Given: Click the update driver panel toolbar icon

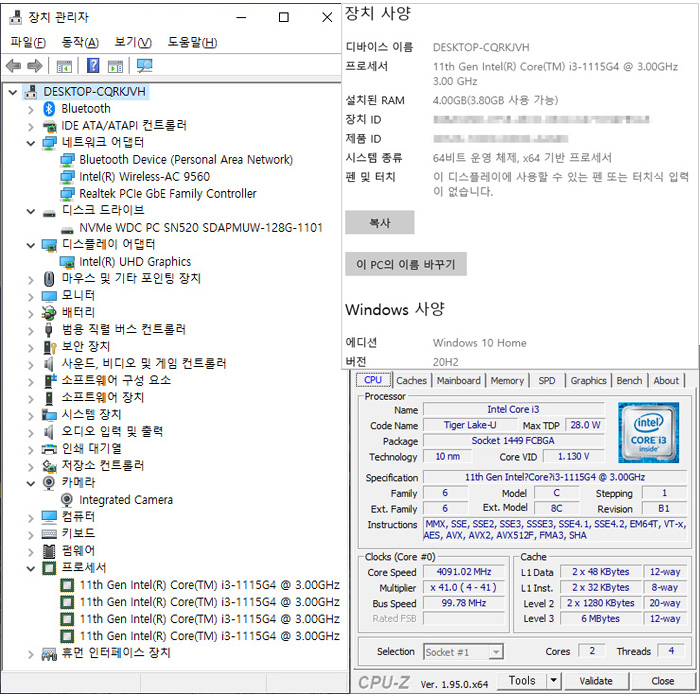Looking at the screenshot, I should point(115,67).
